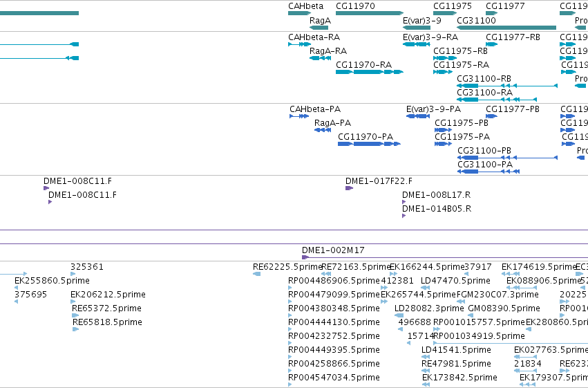Select the RE65818.5prime EST
Screen dimensions: 588x388
point(76,329)
